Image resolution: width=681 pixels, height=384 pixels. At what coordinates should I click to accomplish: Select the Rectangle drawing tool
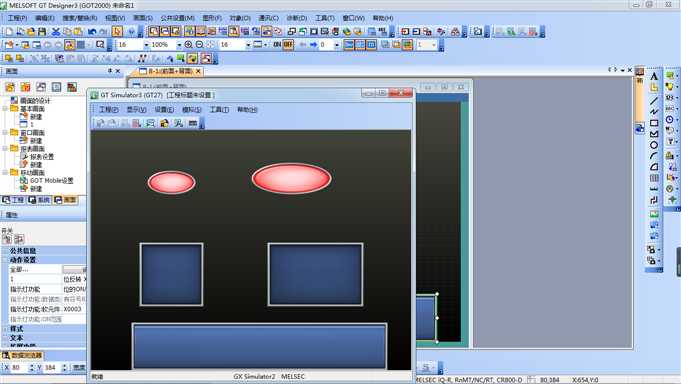pos(654,123)
